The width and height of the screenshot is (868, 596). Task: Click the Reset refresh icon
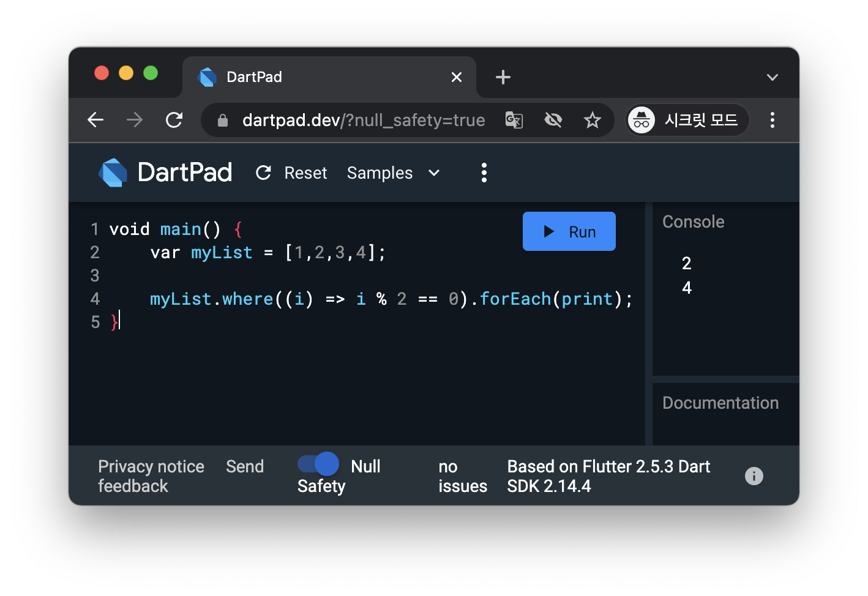[264, 173]
